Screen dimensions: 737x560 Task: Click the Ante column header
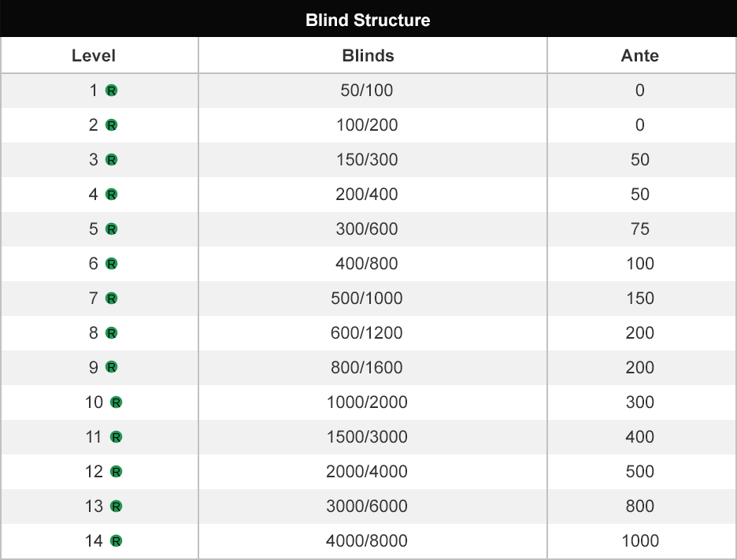pos(639,55)
